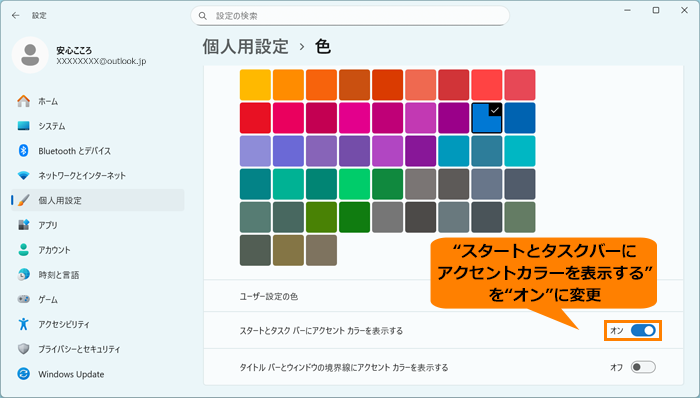Click in the 設定の検索 search field

[350, 16]
